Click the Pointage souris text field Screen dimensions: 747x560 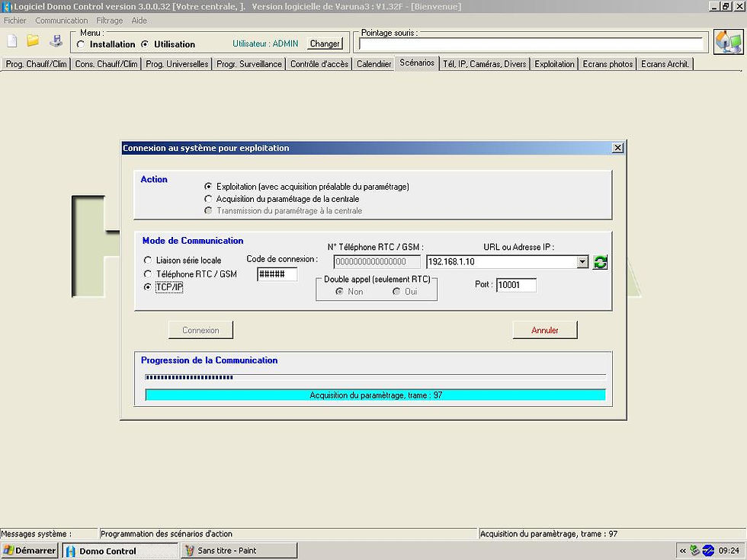point(531,44)
